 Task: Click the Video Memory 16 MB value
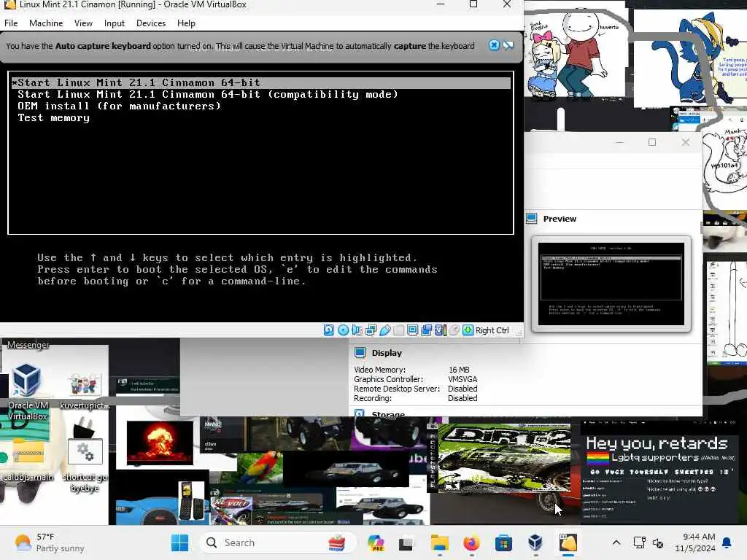pyautogui.click(x=459, y=370)
